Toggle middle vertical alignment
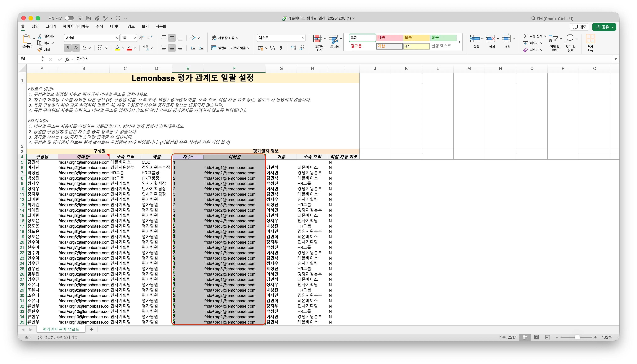The image size is (637, 364). tap(172, 38)
